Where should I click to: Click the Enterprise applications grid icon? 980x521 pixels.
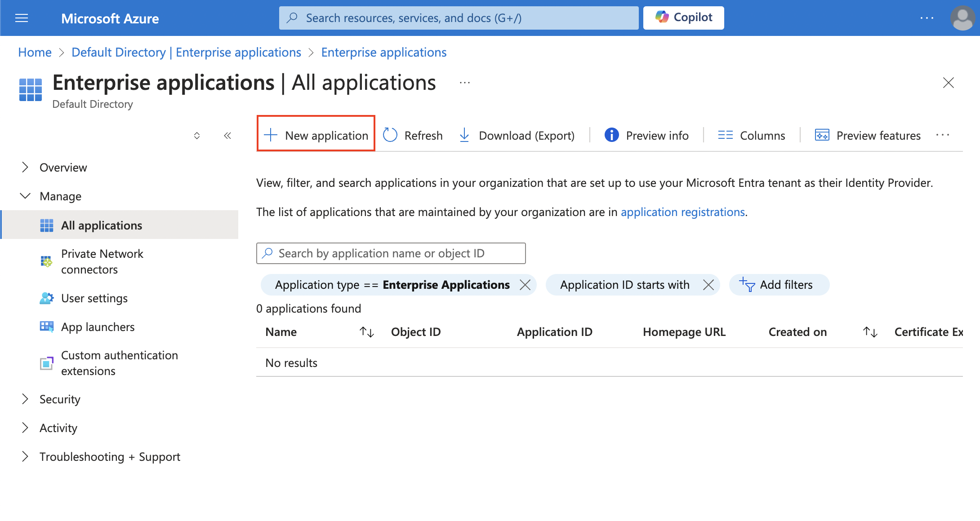(x=31, y=90)
